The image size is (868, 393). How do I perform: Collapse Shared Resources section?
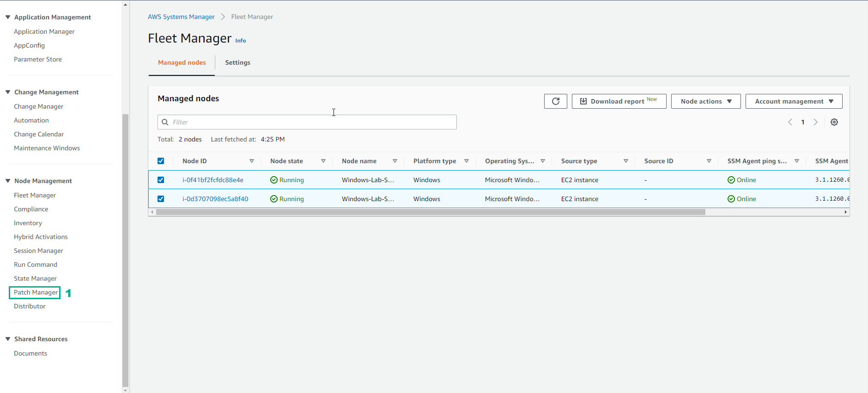click(8, 339)
